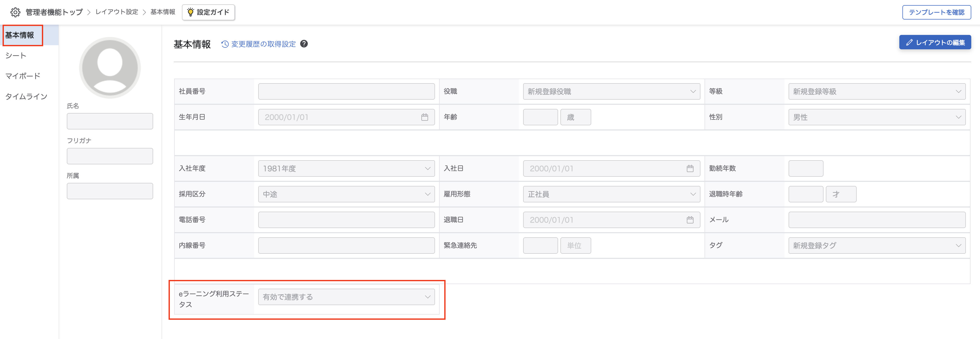This screenshot has width=980, height=339.
Task: Click the gear icon beside 管理者機能トップ
Action: (15, 12)
